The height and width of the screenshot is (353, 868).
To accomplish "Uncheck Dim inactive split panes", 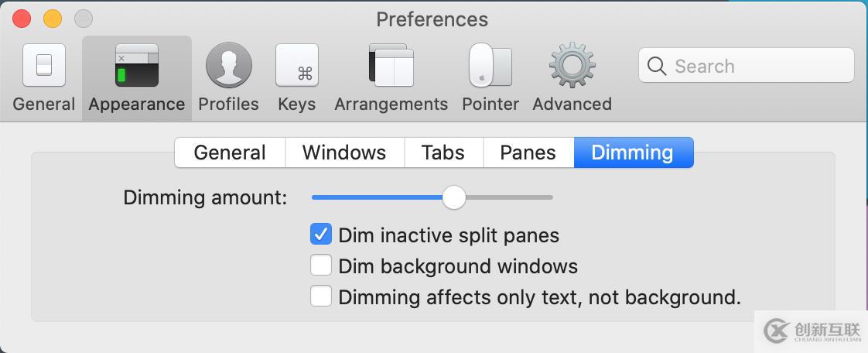I will pos(321,235).
